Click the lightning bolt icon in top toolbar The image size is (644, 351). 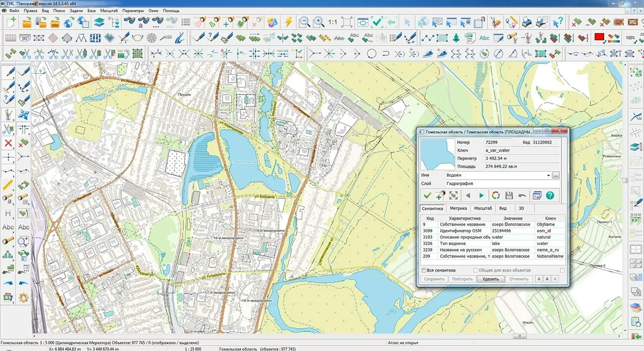[x=288, y=22]
